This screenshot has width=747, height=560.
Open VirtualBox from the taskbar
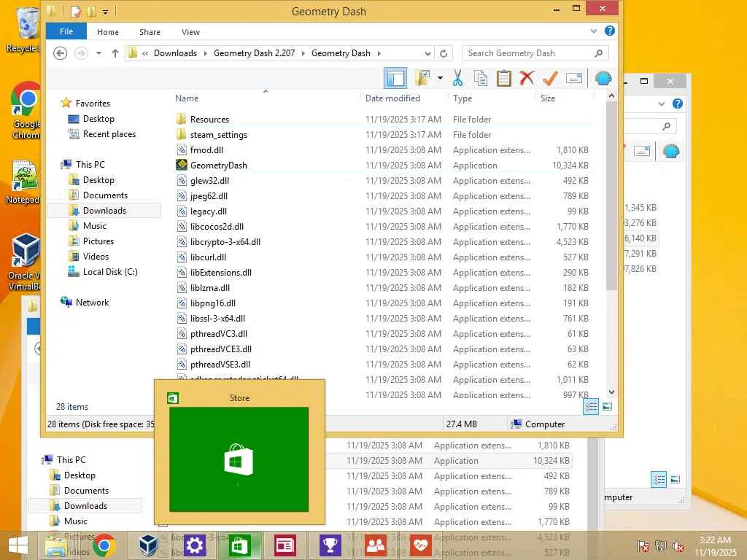coord(148,545)
